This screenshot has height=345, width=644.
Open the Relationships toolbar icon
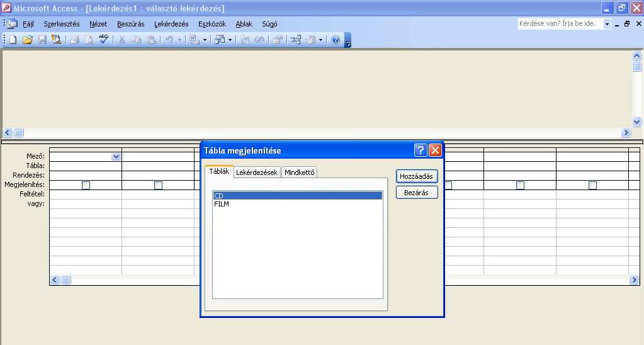[x=296, y=40]
